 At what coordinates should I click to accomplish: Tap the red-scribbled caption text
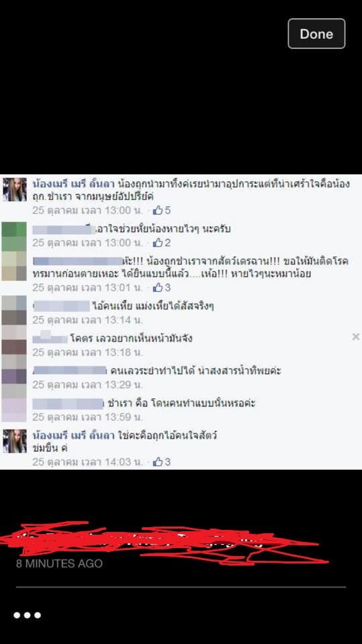[165, 542]
